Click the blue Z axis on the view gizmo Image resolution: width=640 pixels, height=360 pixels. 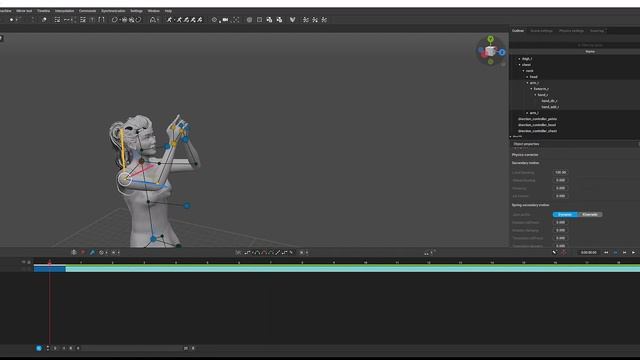pyautogui.click(x=502, y=52)
